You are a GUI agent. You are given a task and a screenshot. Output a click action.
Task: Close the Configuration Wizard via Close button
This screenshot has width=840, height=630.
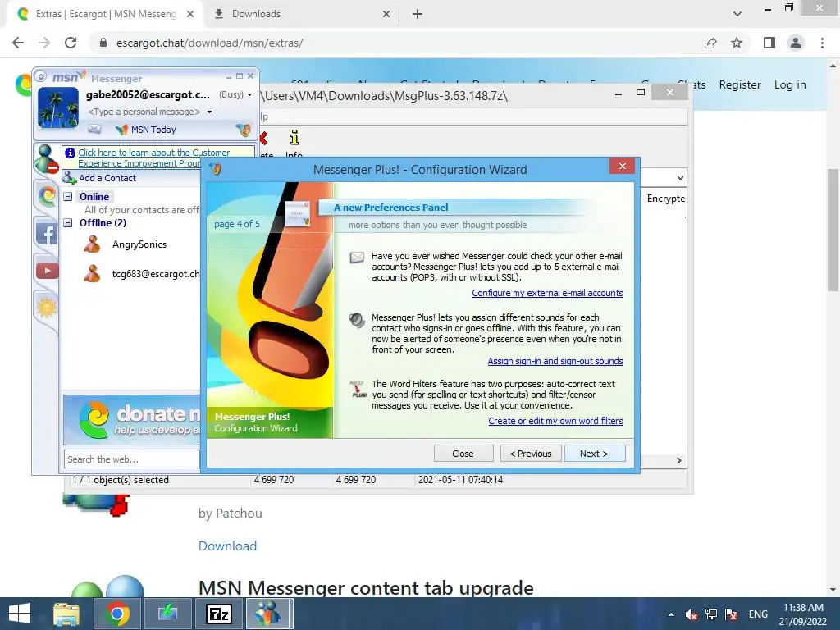(x=463, y=453)
